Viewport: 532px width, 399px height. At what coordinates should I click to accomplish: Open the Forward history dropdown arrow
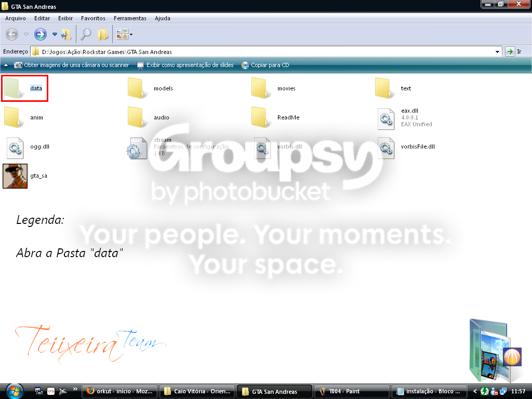[55, 34]
